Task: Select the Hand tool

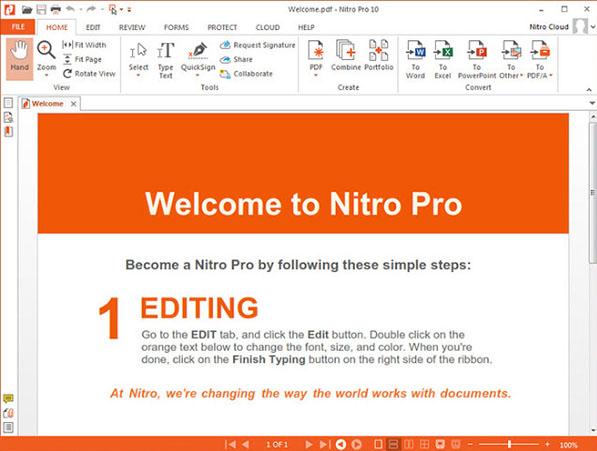Action: click(19, 59)
